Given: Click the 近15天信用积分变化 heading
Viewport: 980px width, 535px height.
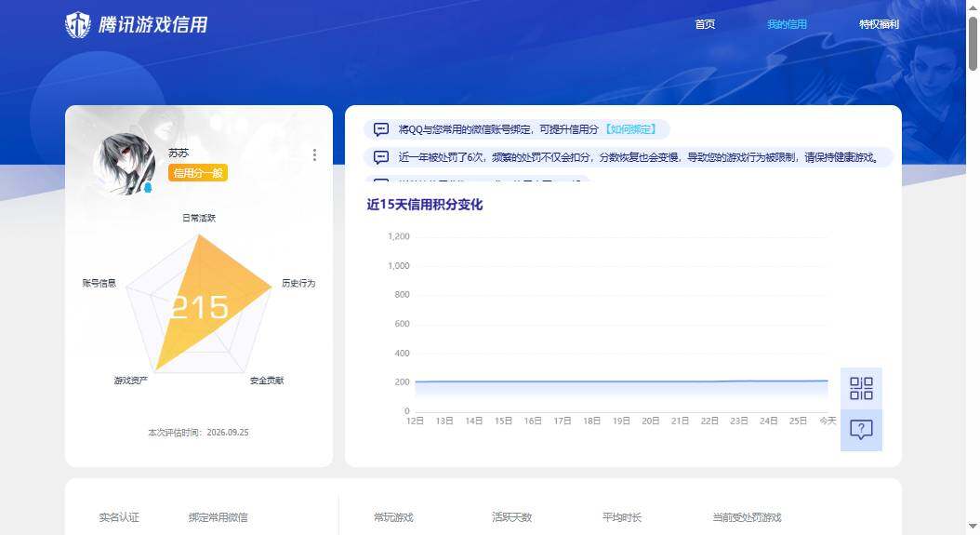Looking at the screenshot, I should click(x=424, y=205).
